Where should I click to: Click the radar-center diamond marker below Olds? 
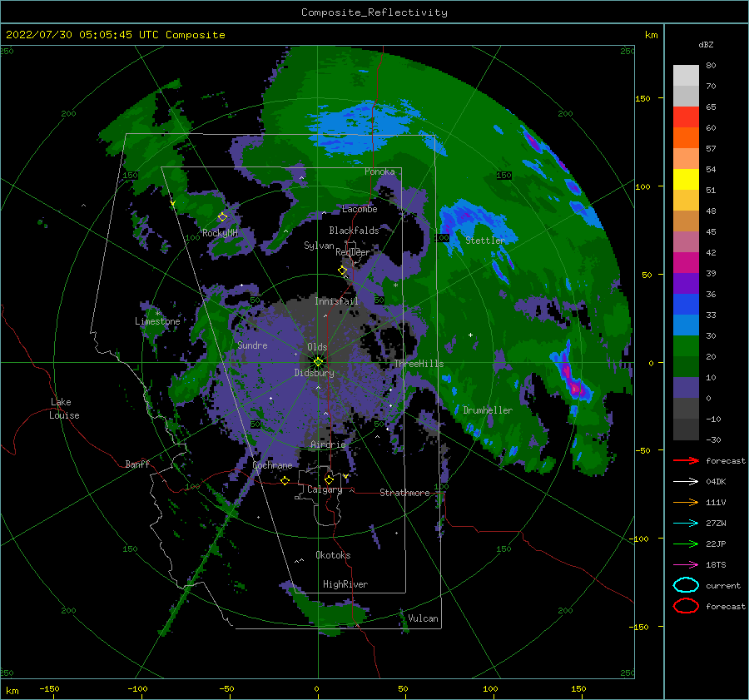pos(318,362)
